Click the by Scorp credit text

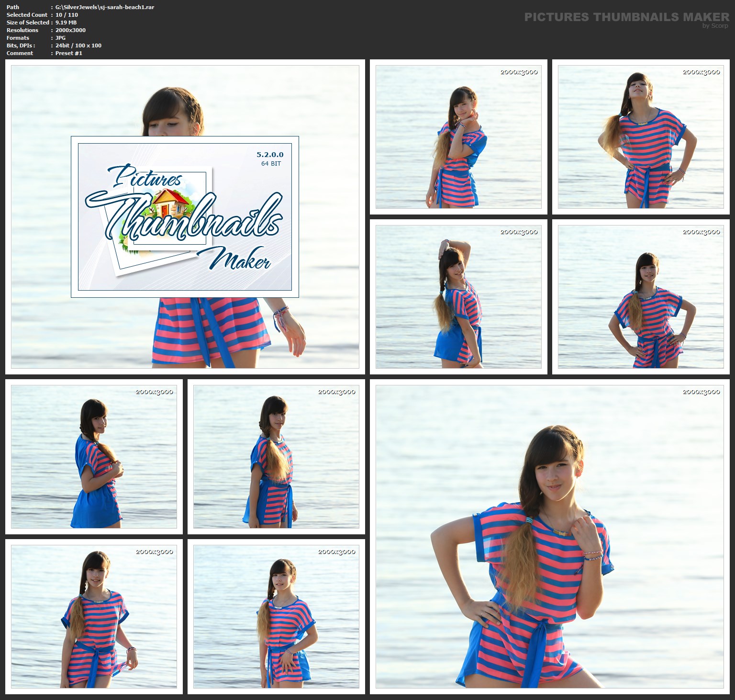pos(715,26)
